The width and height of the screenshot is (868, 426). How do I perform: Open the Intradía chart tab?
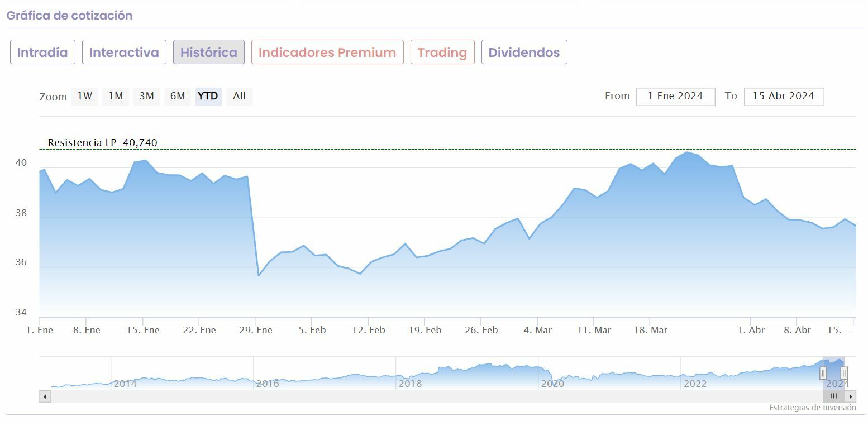[x=42, y=52]
